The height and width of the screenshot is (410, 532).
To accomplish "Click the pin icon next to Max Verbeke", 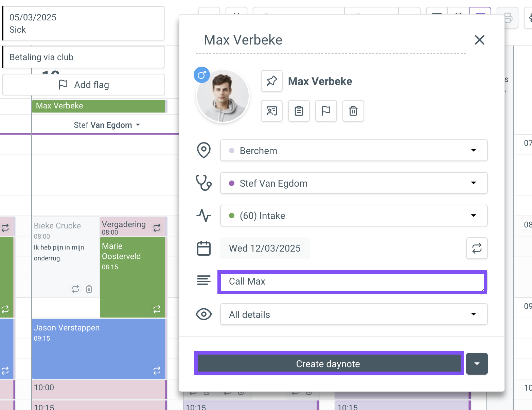I will coord(272,81).
